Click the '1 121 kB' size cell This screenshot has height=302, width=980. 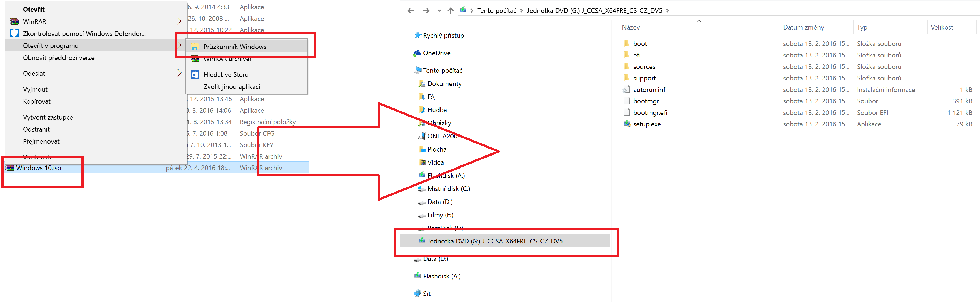coord(959,113)
